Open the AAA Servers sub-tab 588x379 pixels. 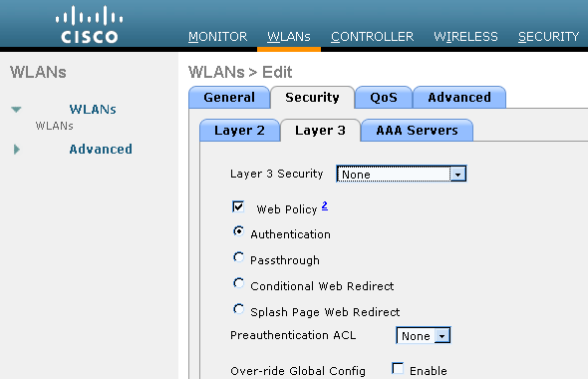point(417,131)
